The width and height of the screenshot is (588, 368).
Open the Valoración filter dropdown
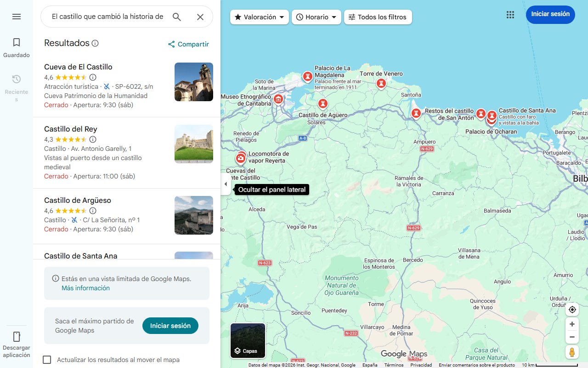(x=259, y=17)
